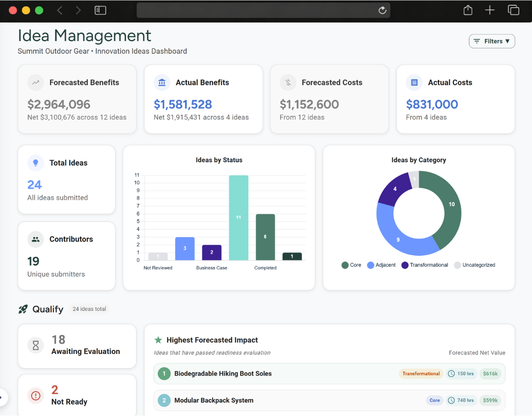Click the Forecasted Net Value column label

477,353
